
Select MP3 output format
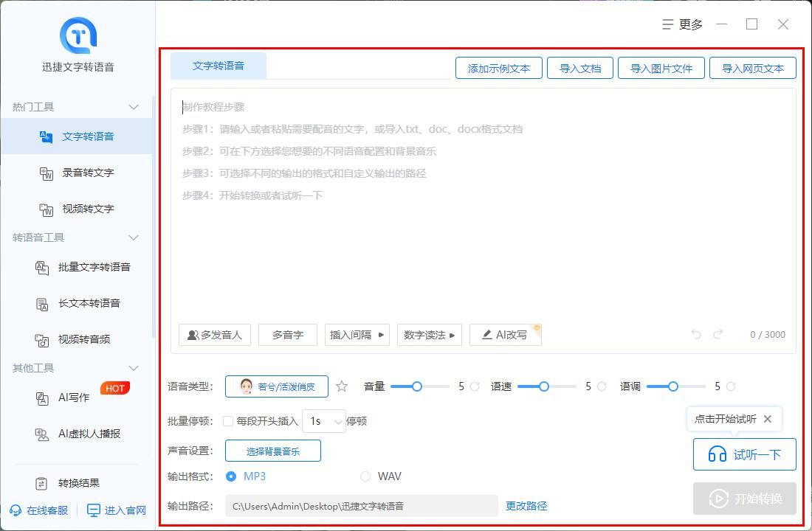pyautogui.click(x=231, y=476)
